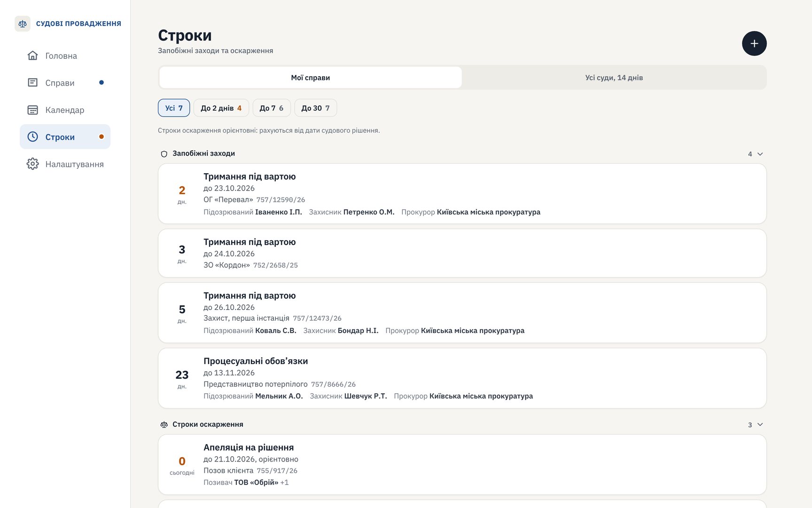Viewport: 812px width, 508px height.
Task: Go to Головна in sidebar
Action: click(65, 56)
